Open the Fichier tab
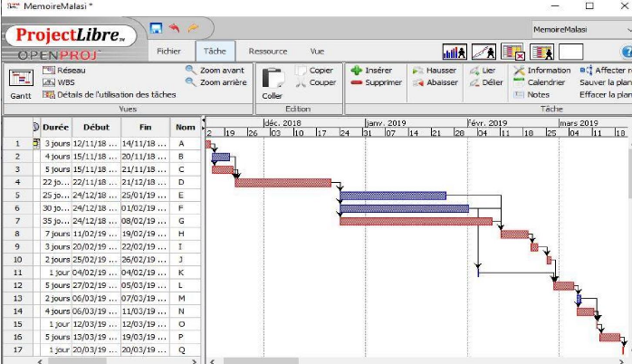 point(169,52)
